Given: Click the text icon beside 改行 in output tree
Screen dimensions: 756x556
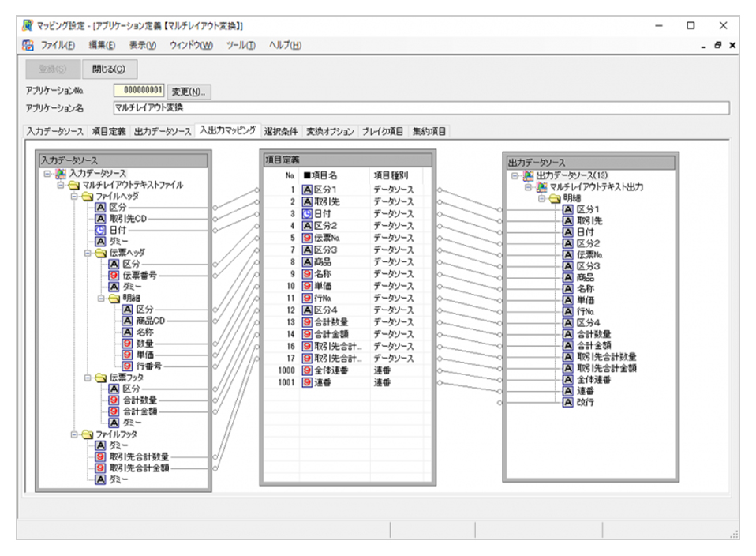Looking at the screenshot, I should [567, 402].
